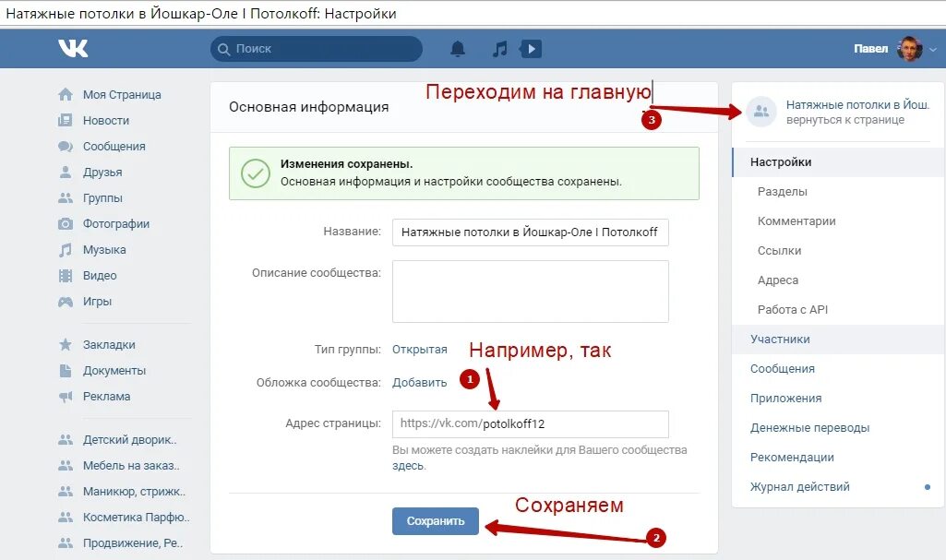Open the Тип группы Открытая dropdown
The width and height of the screenshot is (946, 560).
pos(419,350)
